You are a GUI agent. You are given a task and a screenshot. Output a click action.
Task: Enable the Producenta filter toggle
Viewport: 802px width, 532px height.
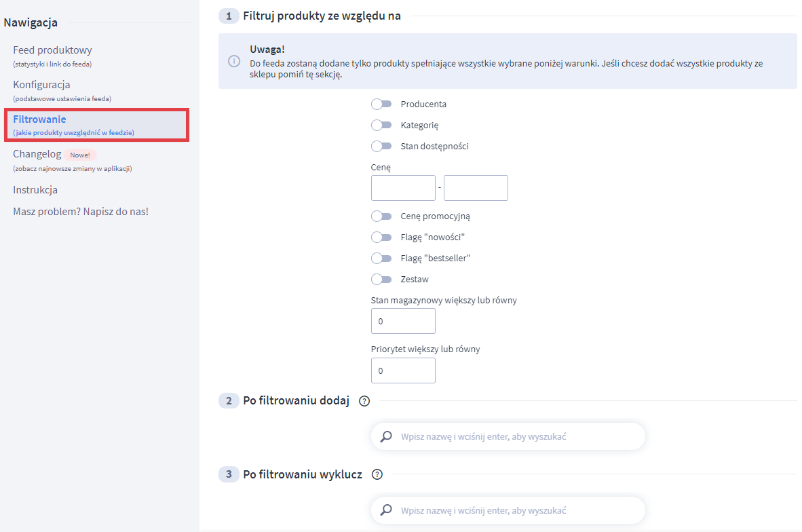tap(382, 104)
